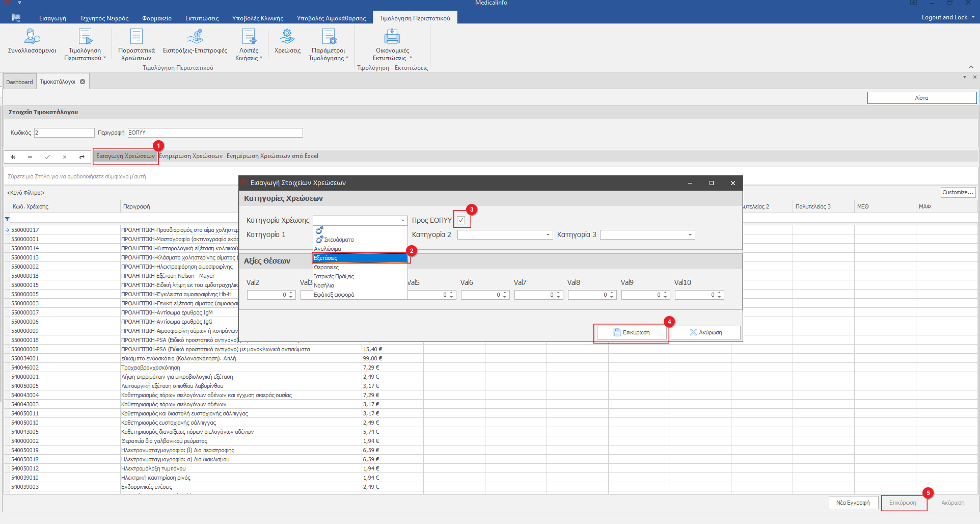Click the minus delete-record toolbar icon

click(30, 157)
